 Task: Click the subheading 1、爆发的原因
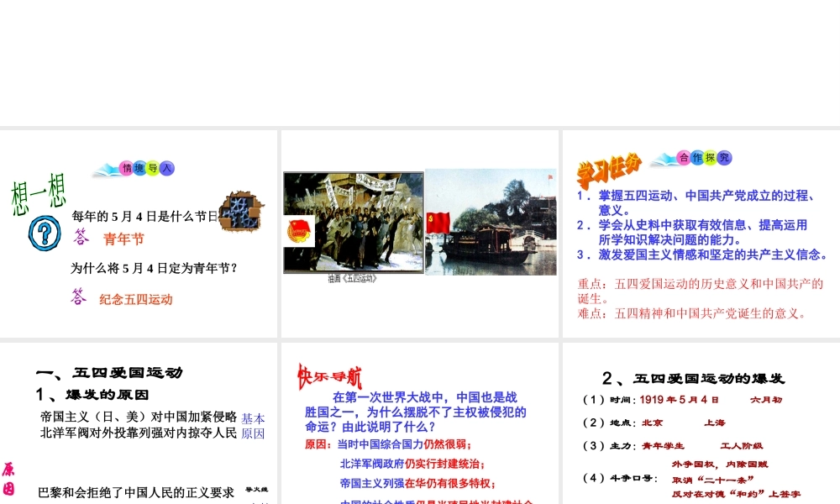pos(92,395)
